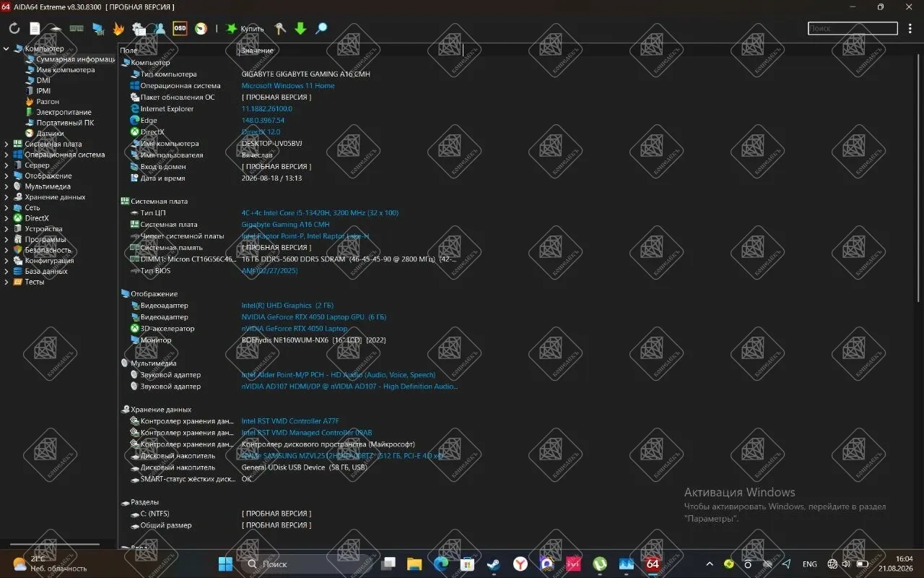Open the OSD panel icon

tap(180, 29)
